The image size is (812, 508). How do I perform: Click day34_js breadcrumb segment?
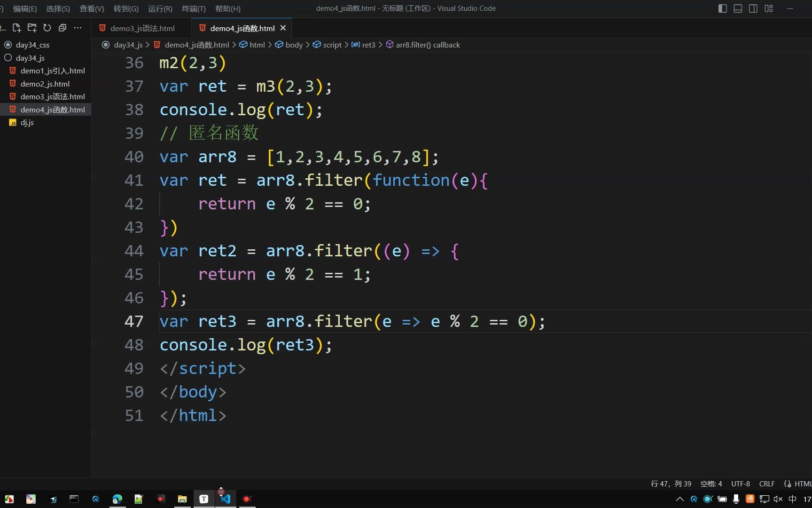128,45
